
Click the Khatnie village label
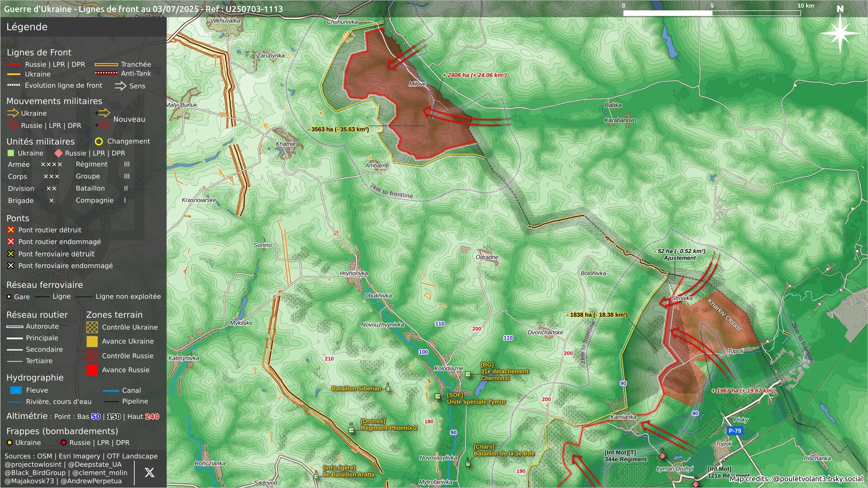point(286,144)
